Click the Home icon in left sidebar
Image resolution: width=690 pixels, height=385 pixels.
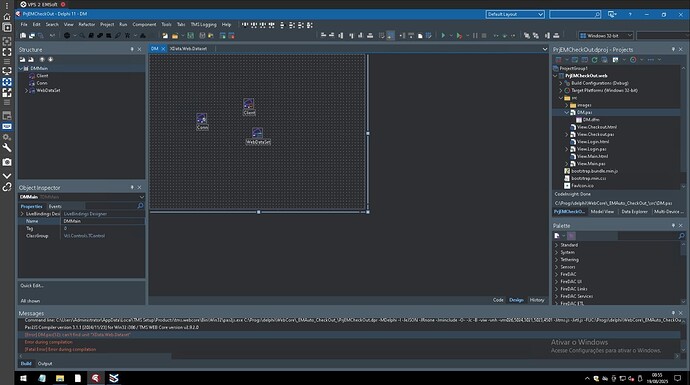(7, 17)
